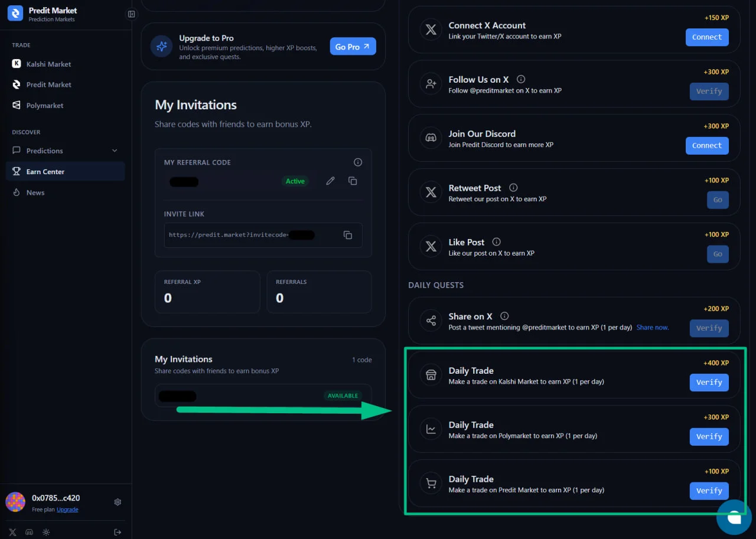Show info icon for Like Post
The image size is (756, 539).
pyautogui.click(x=497, y=242)
